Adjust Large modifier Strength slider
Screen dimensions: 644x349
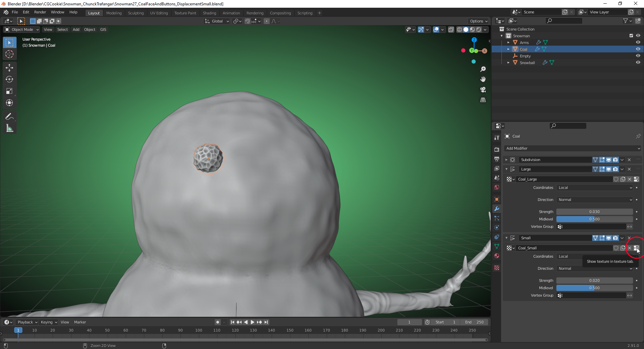point(595,212)
